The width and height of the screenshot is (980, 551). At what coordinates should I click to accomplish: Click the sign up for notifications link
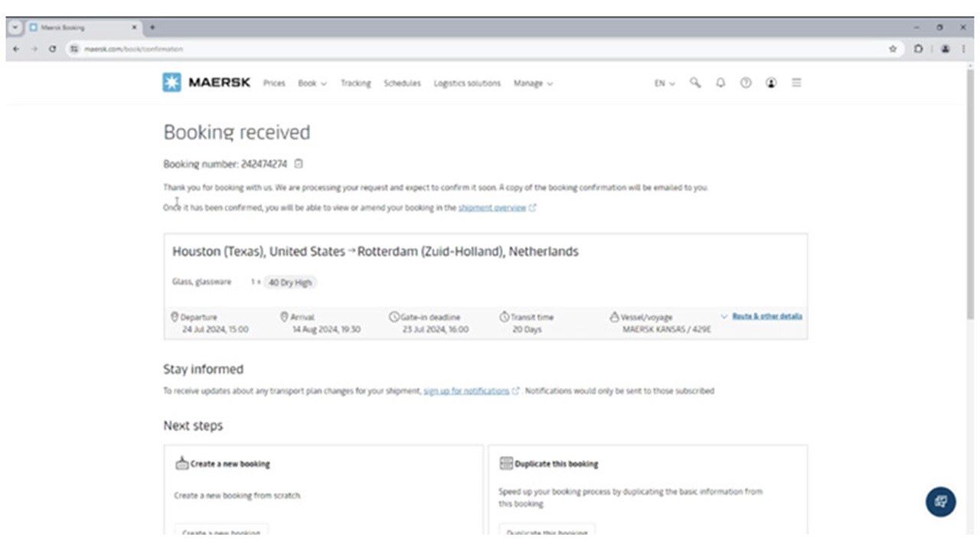pos(466,391)
